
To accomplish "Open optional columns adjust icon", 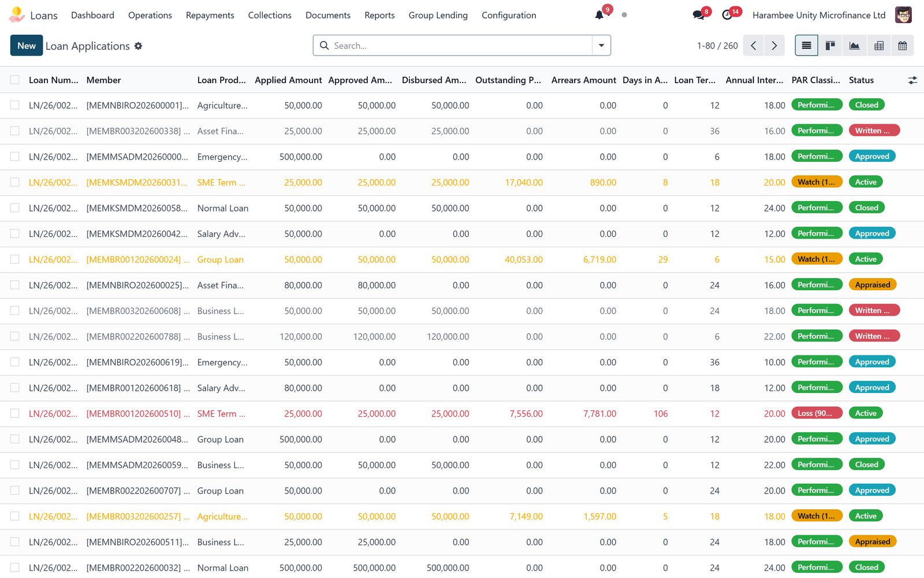I will coord(912,80).
